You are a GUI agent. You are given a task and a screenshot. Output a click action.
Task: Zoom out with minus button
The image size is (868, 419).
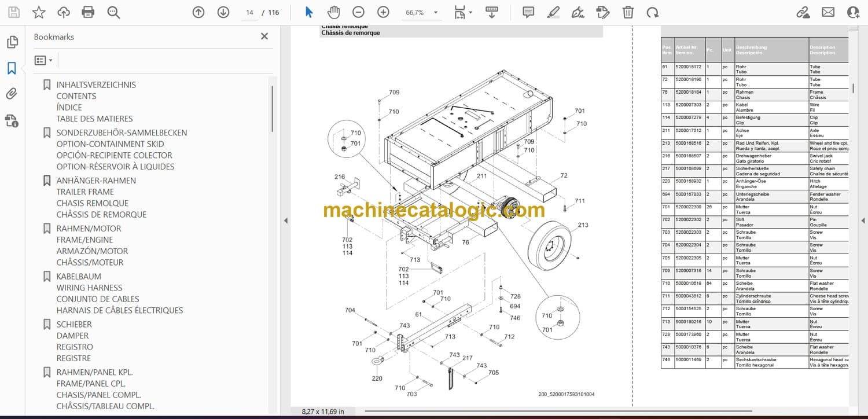pyautogui.click(x=358, y=12)
